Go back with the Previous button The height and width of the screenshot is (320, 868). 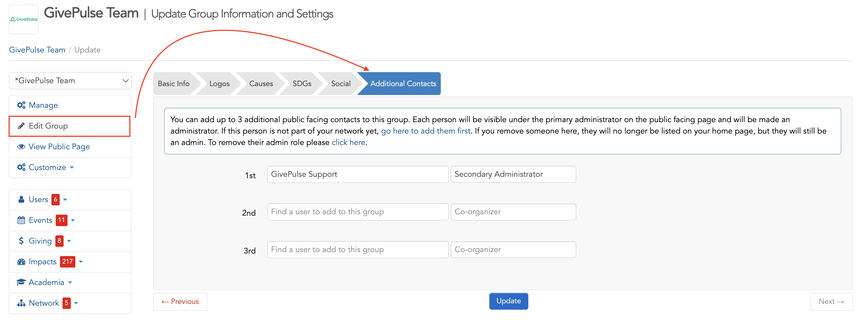click(x=180, y=302)
